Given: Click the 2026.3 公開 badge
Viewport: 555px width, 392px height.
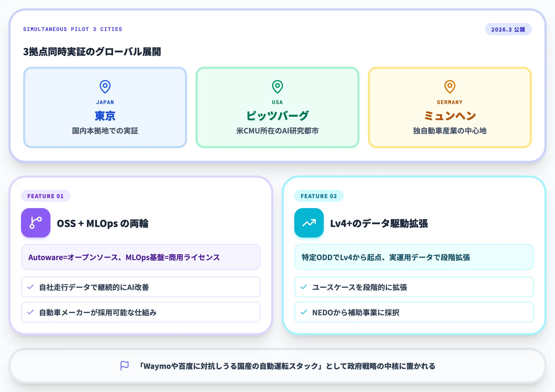Looking at the screenshot, I should pos(508,29).
